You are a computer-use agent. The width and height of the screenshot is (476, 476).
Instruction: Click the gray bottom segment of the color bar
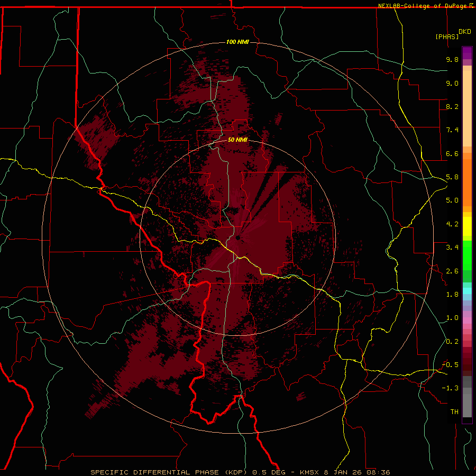(467, 405)
